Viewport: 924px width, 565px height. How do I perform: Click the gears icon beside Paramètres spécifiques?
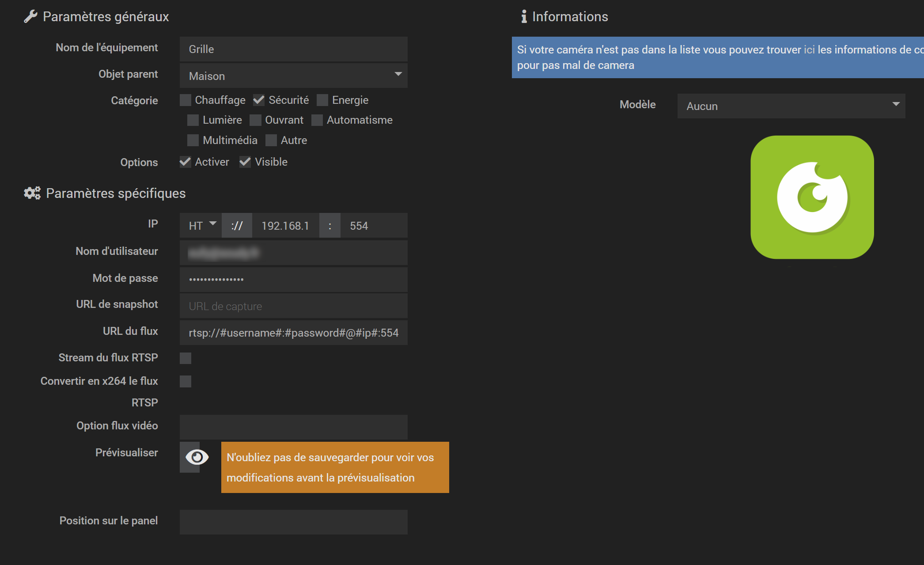click(x=32, y=193)
